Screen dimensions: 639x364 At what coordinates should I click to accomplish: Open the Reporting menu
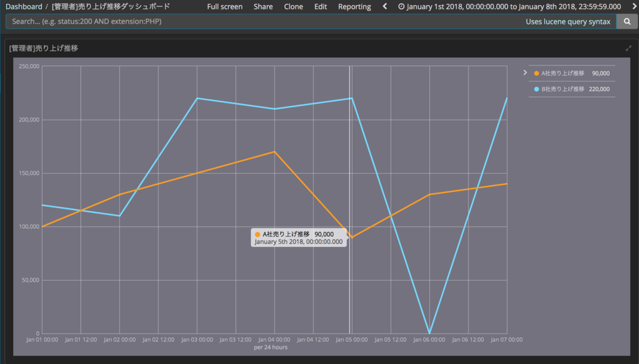pyautogui.click(x=354, y=6)
